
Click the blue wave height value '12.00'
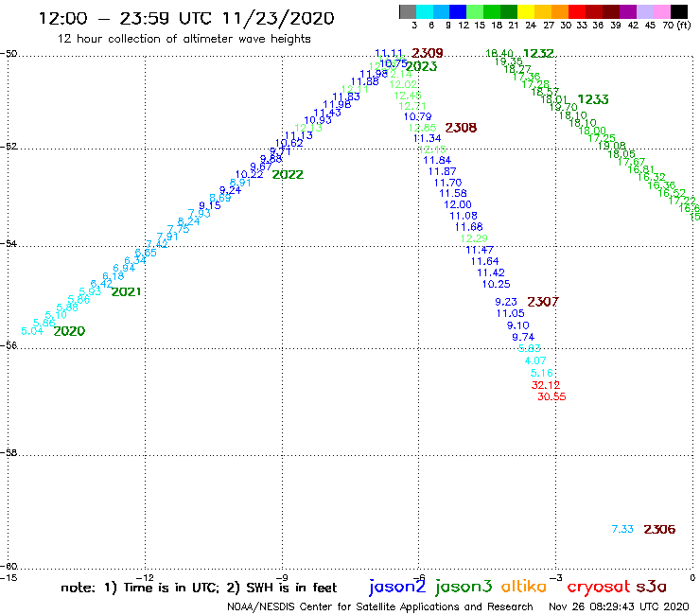[458, 204]
